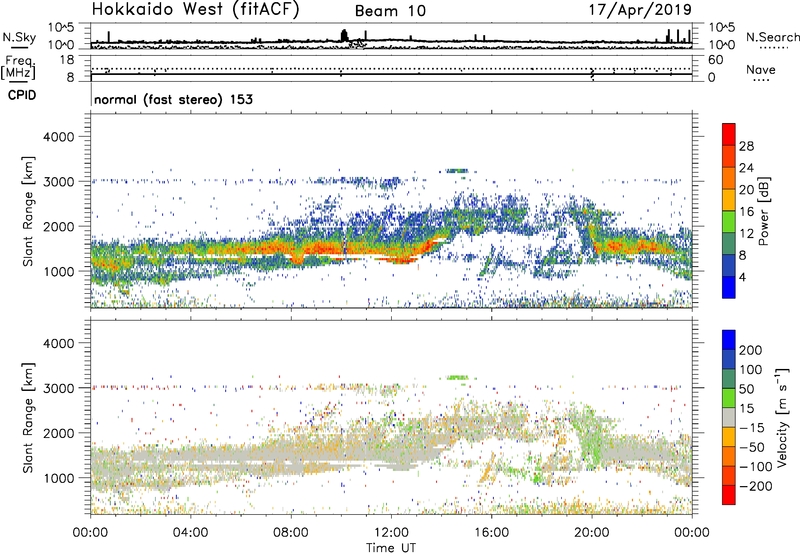Image resolution: width=800 pixels, height=554 pixels.
Task: Click the red segment of the Velocity color bar
Action: click(x=729, y=495)
